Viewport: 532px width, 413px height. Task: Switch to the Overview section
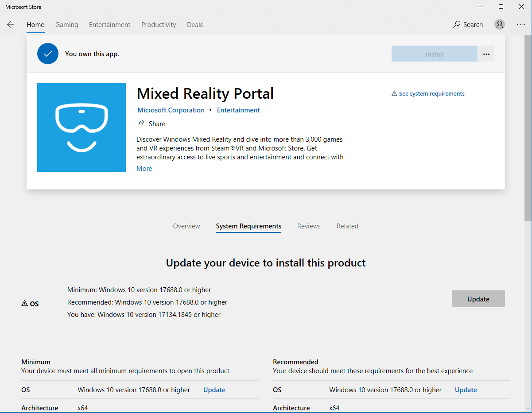coord(186,226)
